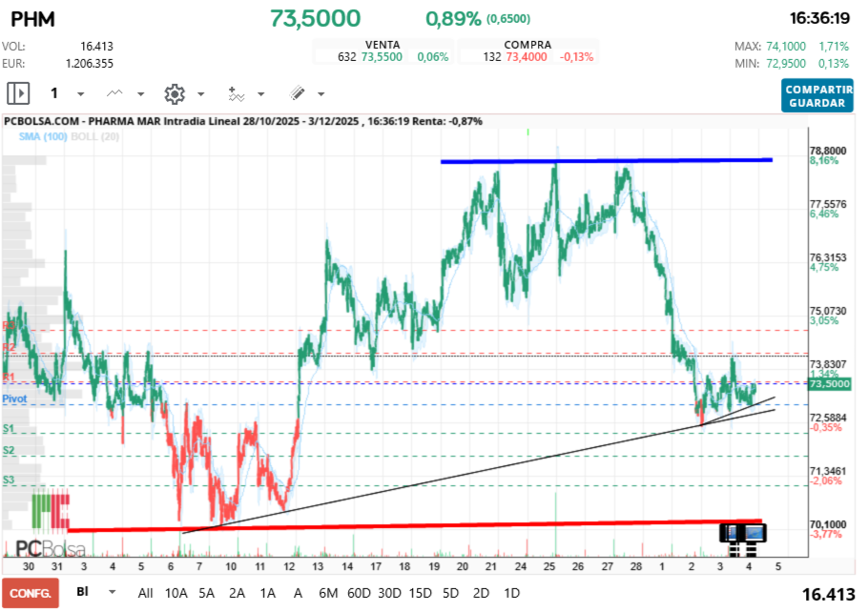The height and width of the screenshot is (613, 868).
Task: Click the All period option
Action: [x=145, y=593]
